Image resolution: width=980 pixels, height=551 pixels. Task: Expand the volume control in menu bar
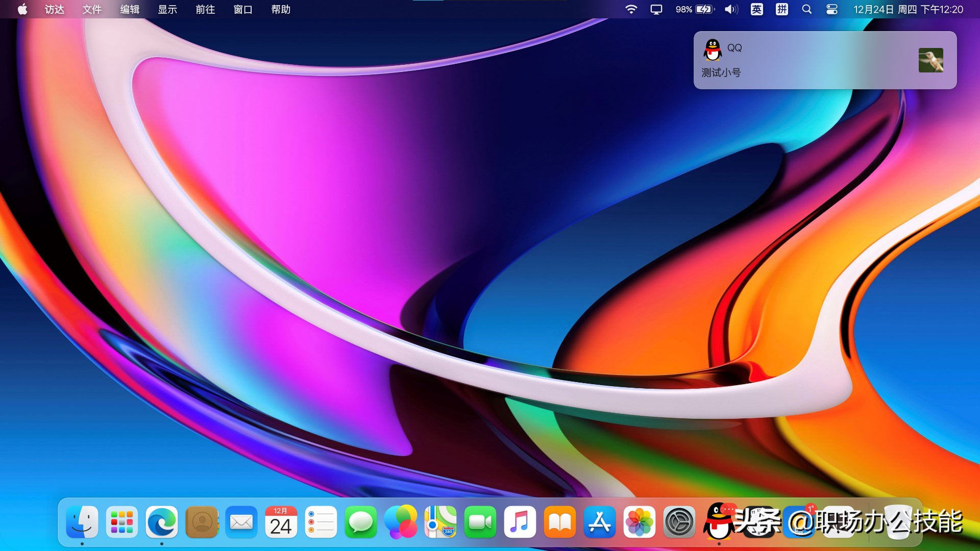tap(731, 9)
